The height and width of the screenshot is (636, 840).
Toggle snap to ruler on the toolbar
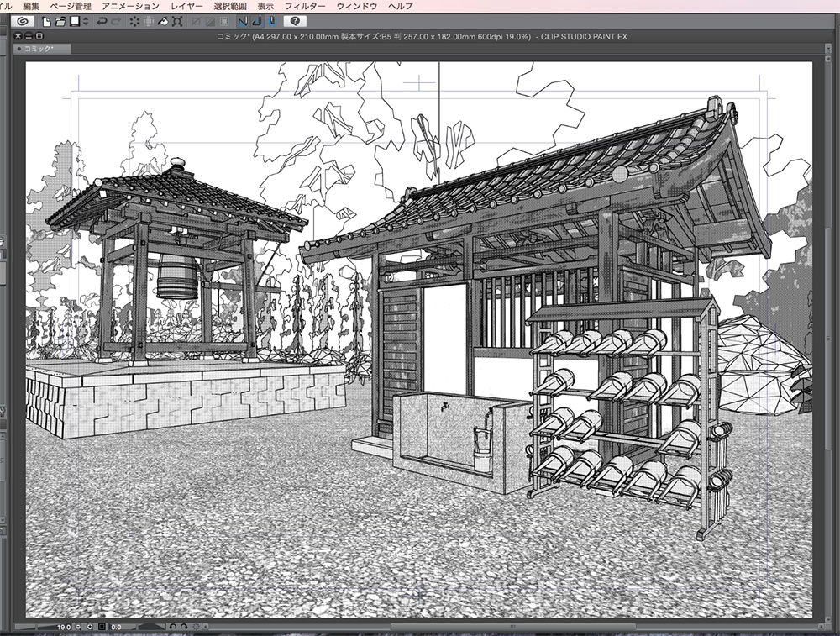241,21
